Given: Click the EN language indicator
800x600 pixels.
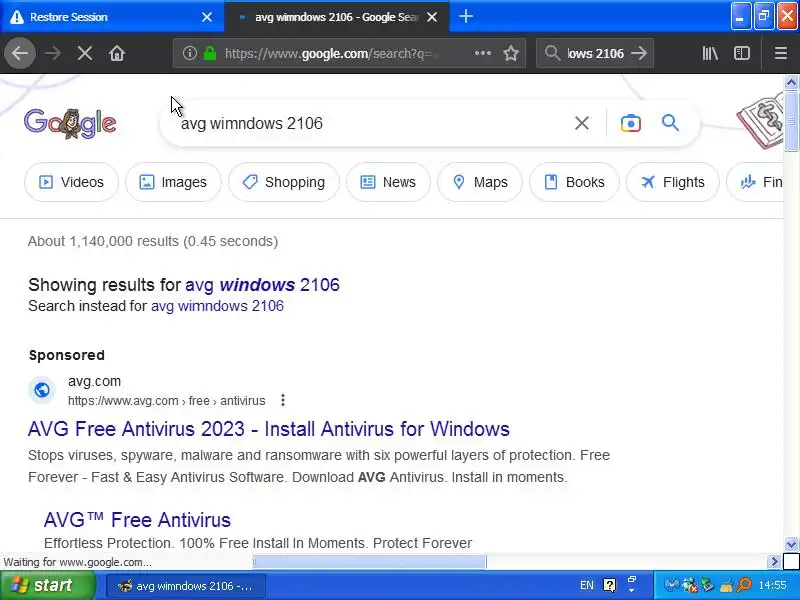Looking at the screenshot, I should [587, 585].
